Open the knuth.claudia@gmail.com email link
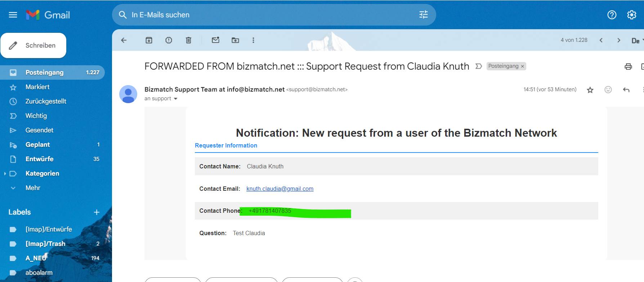Image resolution: width=644 pixels, height=282 pixels. (x=280, y=189)
